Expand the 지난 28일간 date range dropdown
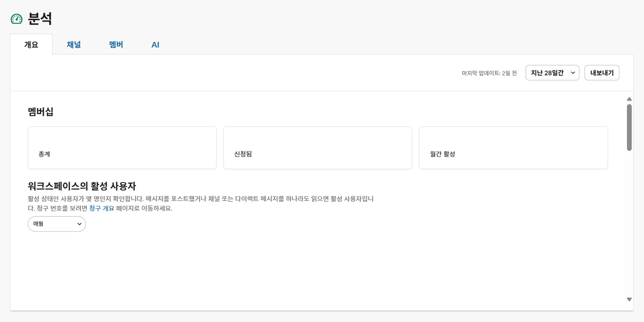This screenshot has width=644, height=322. tap(552, 73)
